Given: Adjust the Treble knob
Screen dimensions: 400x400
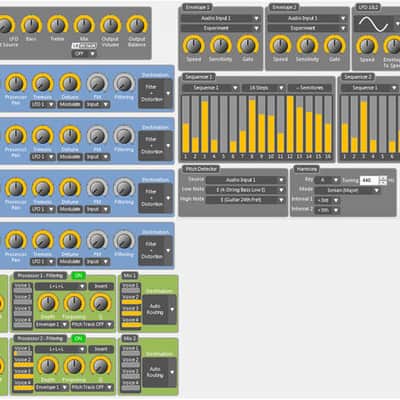Looking at the screenshot, I should pyautogui.click(x=58, y=25).
